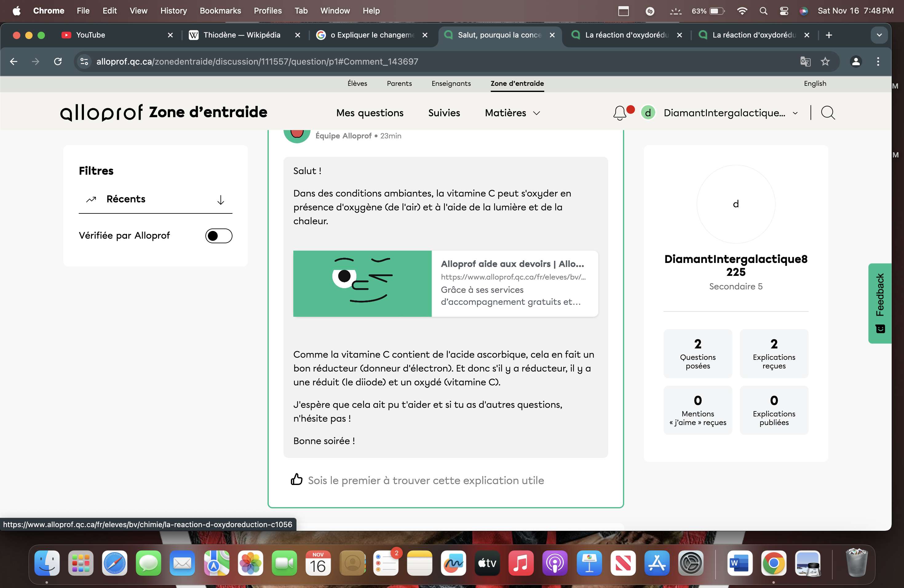Open Chrome three-dot menu
The image size is (904, 588).
(878, 62)
